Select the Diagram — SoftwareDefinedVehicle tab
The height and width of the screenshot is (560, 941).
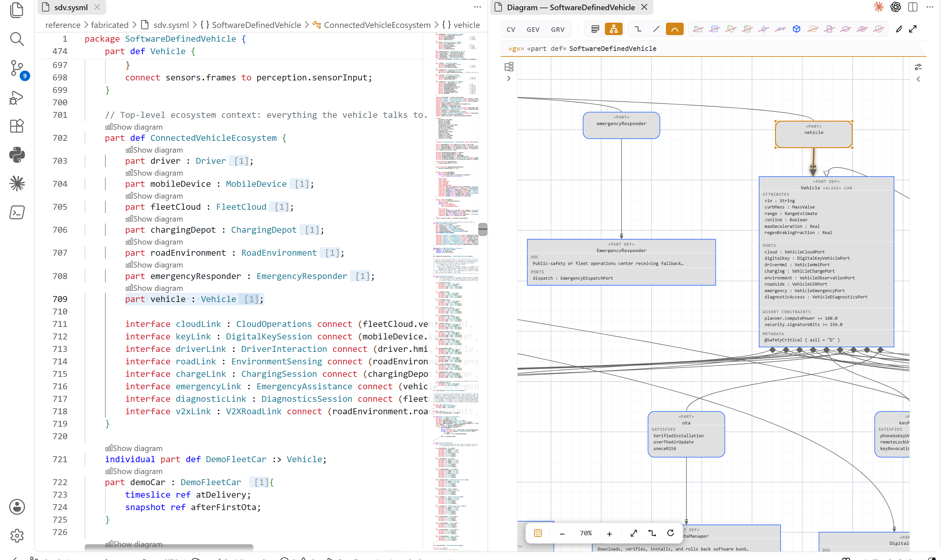point(570,7)
